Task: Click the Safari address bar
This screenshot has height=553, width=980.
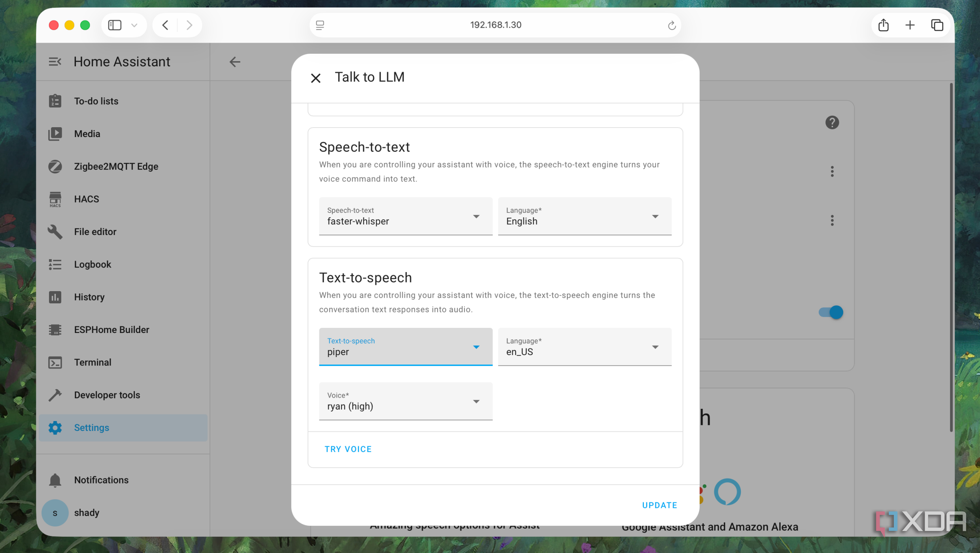Action: (x=495, y=25)
